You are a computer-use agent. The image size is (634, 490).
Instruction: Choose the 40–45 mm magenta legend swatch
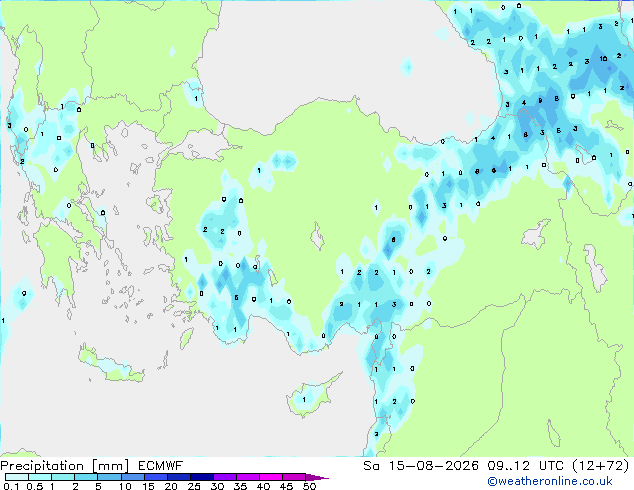click(271, 477)
